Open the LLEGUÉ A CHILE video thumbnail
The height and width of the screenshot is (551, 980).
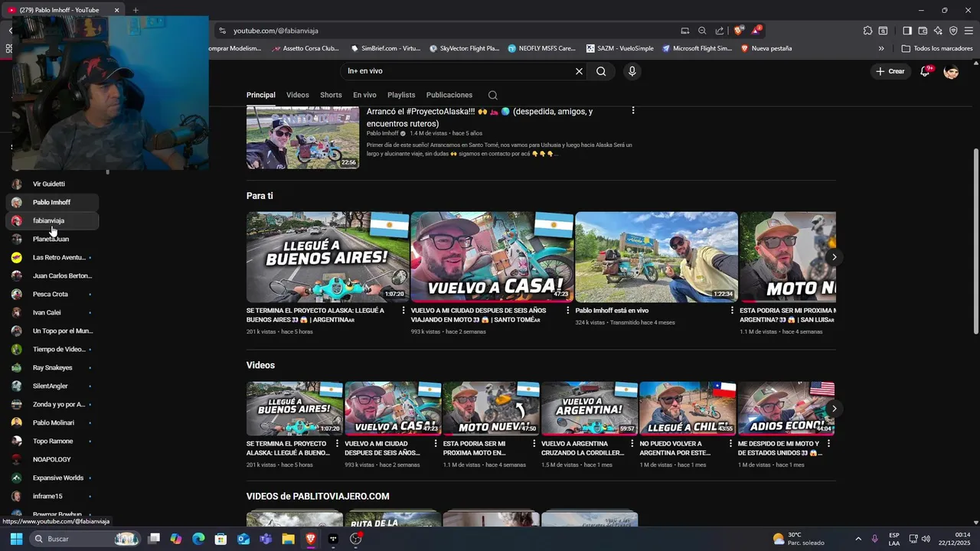pos(688,409)
